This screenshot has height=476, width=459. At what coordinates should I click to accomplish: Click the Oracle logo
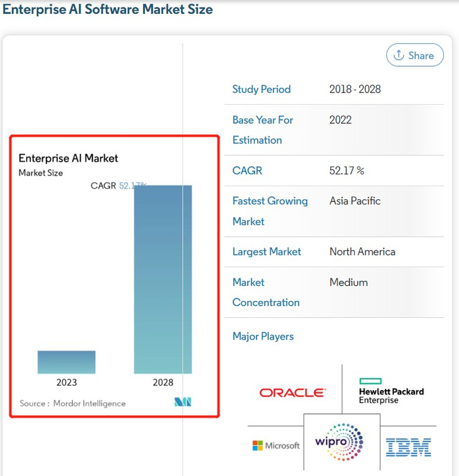(292, 393)
